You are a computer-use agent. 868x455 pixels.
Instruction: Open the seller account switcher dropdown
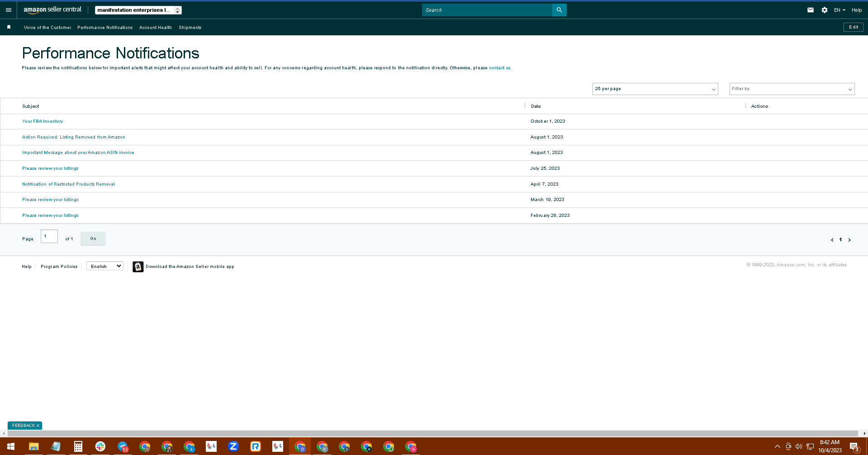(x=138, y=10)
